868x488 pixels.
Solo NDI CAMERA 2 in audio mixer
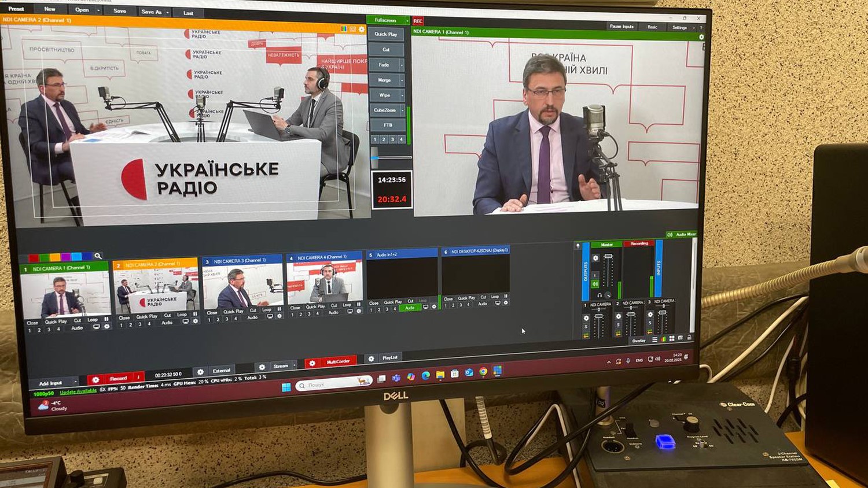click(619, 325)
